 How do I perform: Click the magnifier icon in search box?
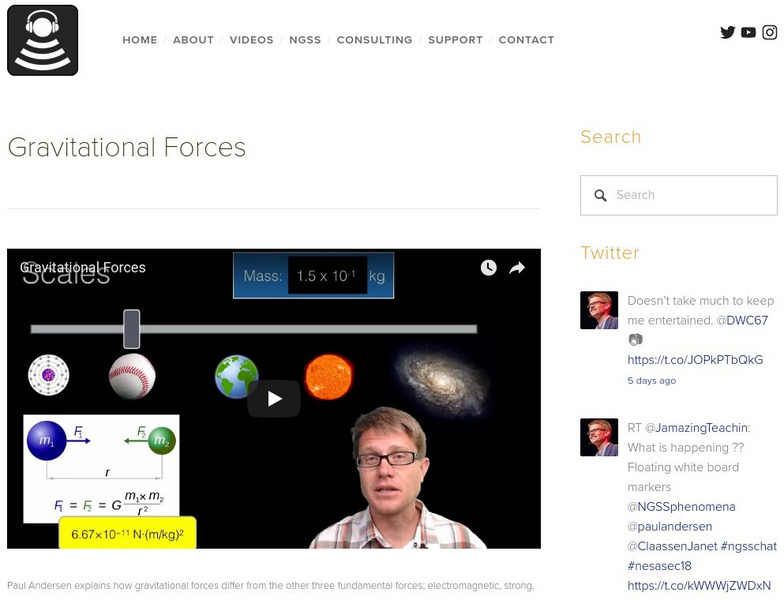(600, 195)
